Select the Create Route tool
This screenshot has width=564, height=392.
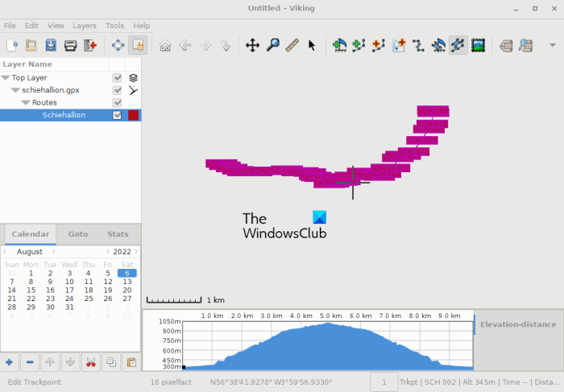pos(379,46)
